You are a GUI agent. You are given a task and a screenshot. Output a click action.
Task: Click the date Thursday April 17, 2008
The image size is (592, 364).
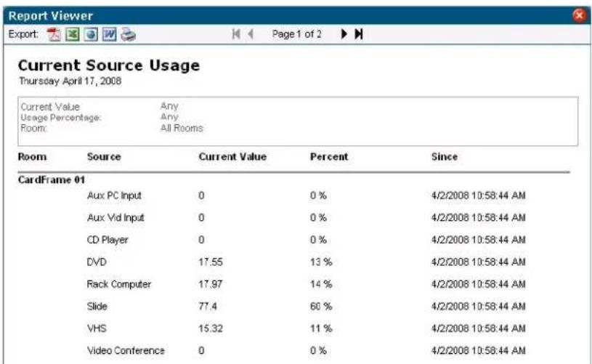pyautogui.click(x=70, y=81)
